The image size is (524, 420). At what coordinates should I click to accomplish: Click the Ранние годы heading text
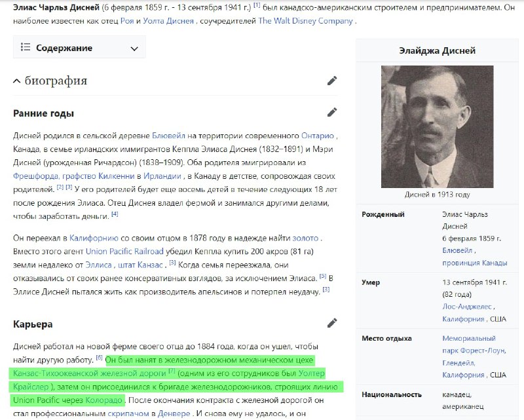click(43, 113)
